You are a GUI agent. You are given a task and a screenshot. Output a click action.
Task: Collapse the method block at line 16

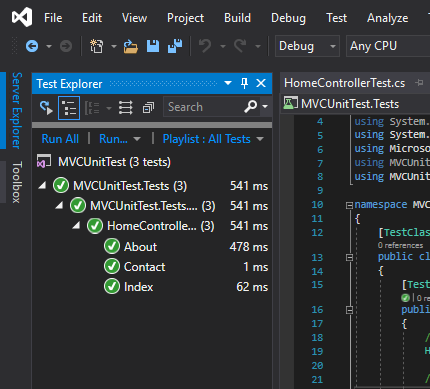click(349, 310)
